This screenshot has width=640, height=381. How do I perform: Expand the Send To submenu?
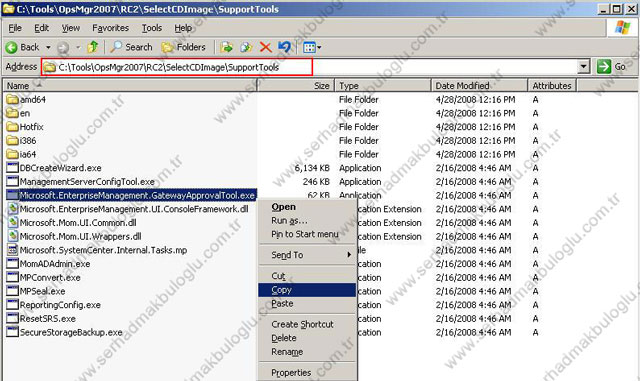coord(307,255)
